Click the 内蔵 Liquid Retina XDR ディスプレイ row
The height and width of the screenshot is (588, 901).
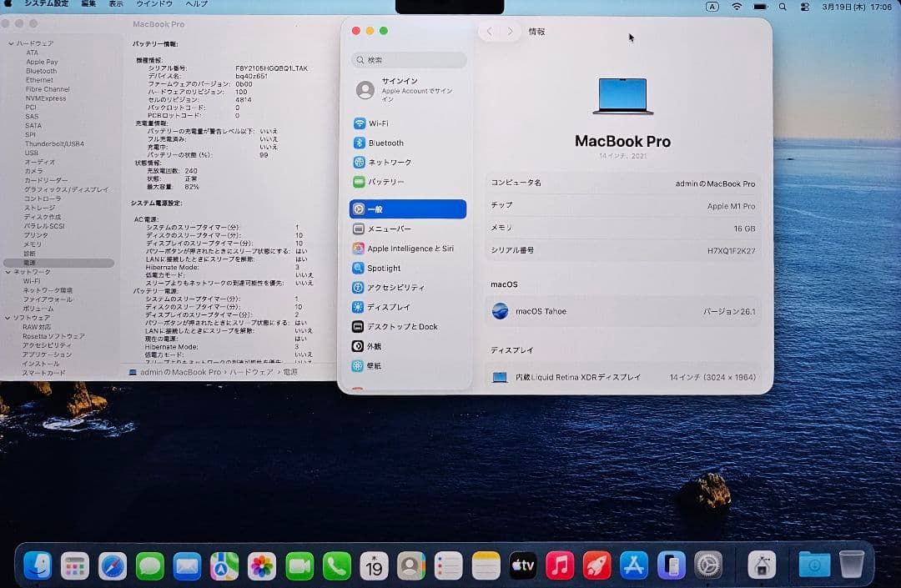[623, 377]
